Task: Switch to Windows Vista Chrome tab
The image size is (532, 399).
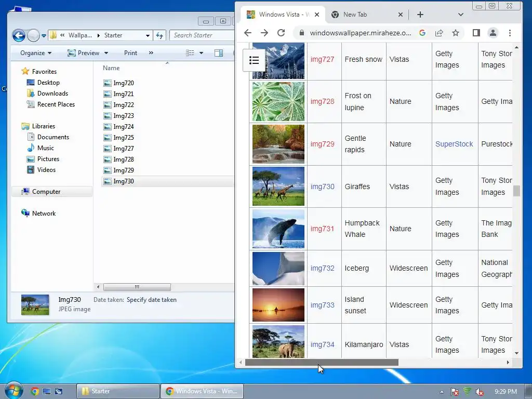Action: coord(283,15)
